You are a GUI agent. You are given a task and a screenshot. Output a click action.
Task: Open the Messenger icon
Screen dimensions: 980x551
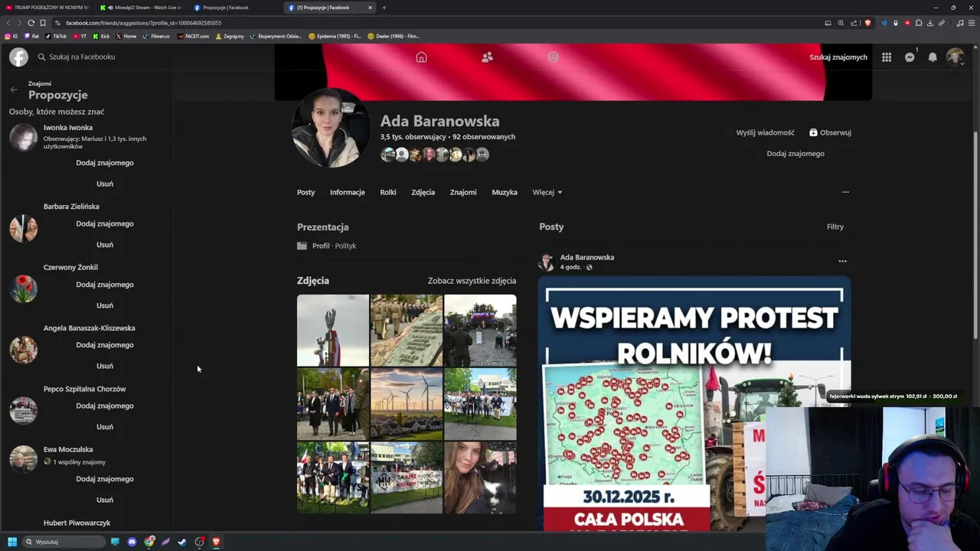point(910,57)
